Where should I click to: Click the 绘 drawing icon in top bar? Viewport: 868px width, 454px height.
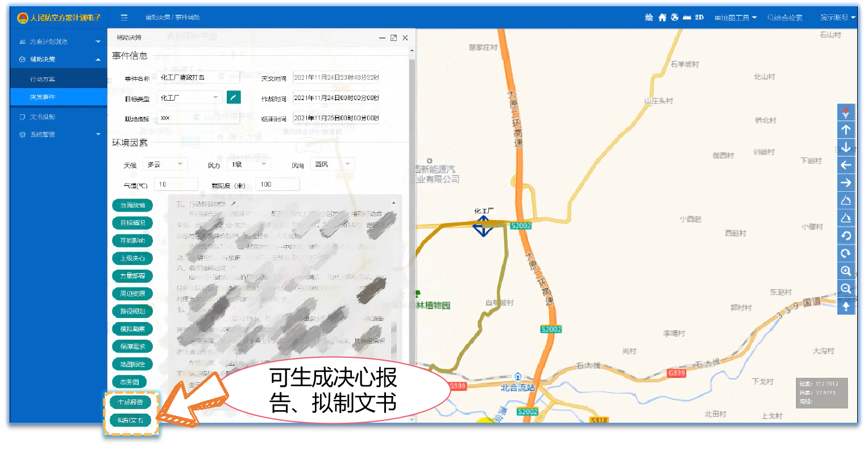pos(649,18)
